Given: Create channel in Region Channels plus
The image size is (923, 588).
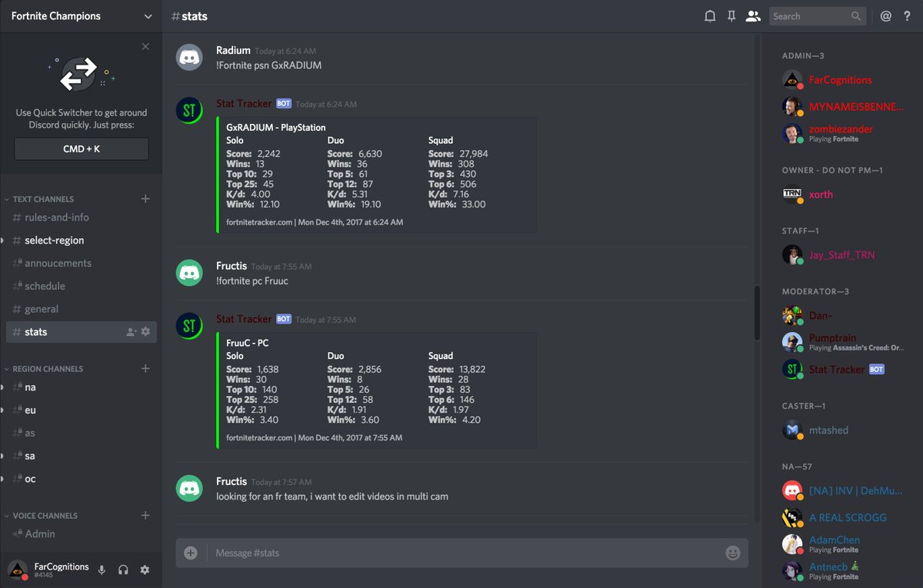Looking at the screenshot, I should (x=145, y=369).
